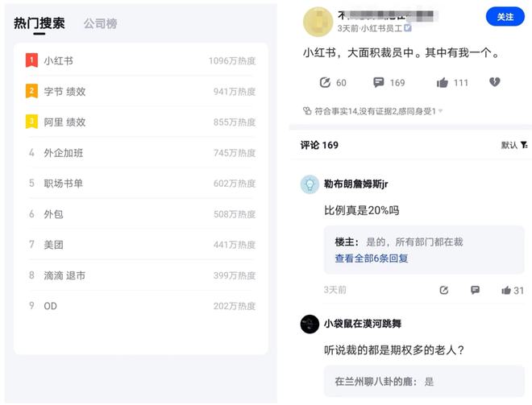
Task: Click reply icon under 勒布朗詹姆斯jr's comment
Action: [x=475, y=290]
